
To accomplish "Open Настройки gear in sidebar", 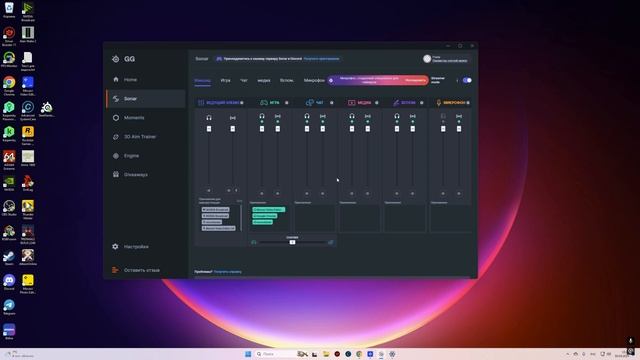I will point(116,247).
